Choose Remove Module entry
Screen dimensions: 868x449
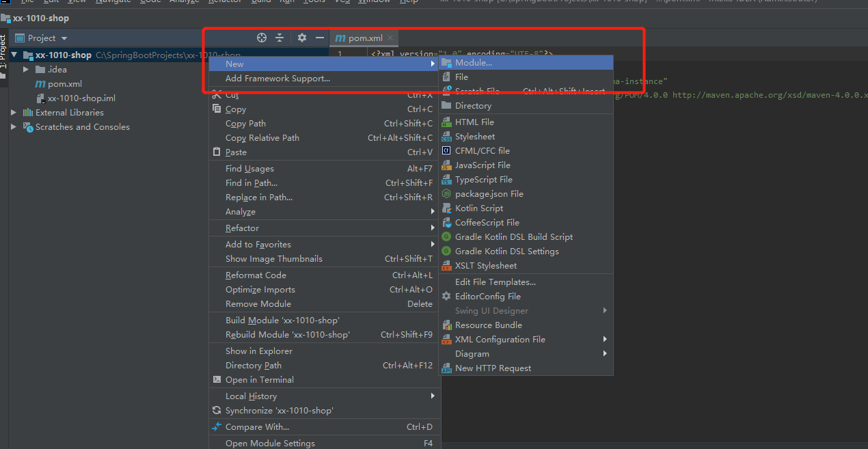coord(324,303)
